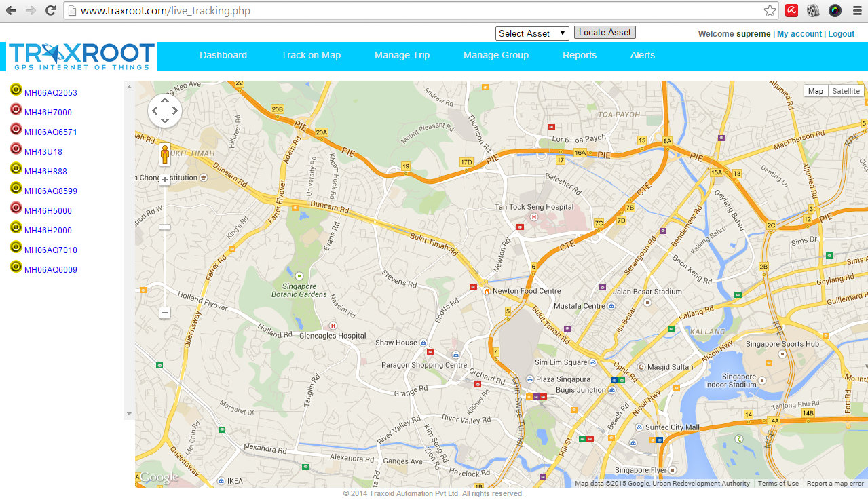Click yellow status icon beside MH46H888

[x=16, y=168]
